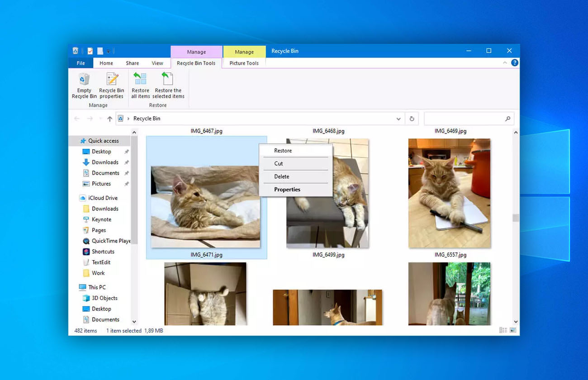
Task: Switch to Details view in the status bar
Action: click(503, 330)
